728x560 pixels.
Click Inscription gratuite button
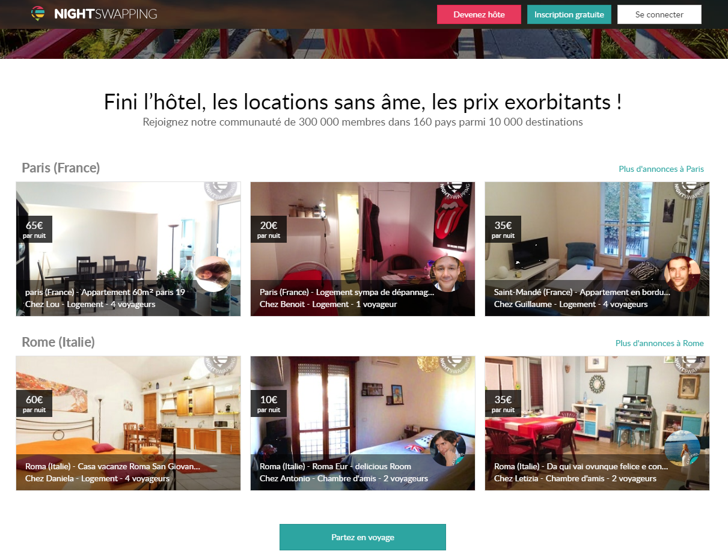coord(569,14)
